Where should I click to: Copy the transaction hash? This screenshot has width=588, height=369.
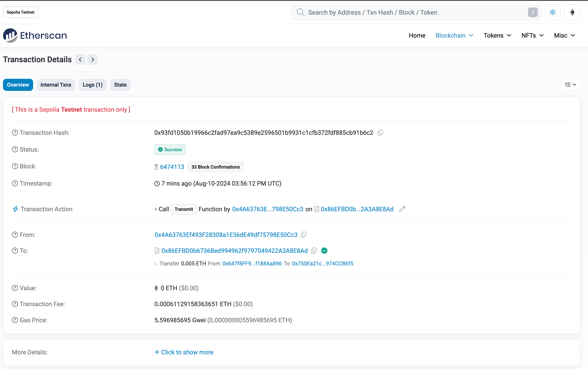(x=380, y=132)
